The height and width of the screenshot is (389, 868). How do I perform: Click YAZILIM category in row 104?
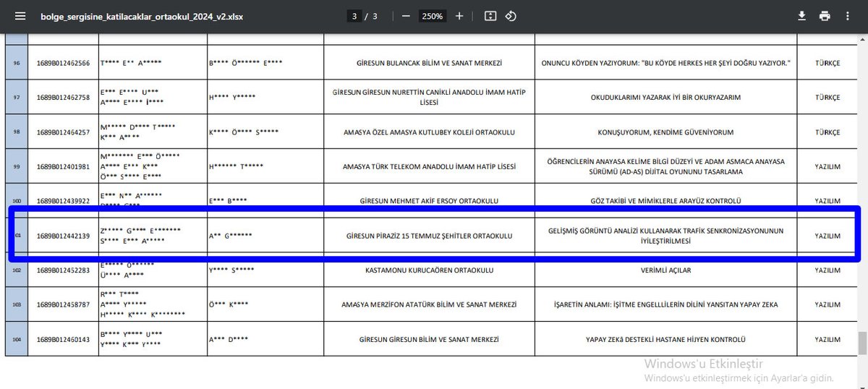827,339
